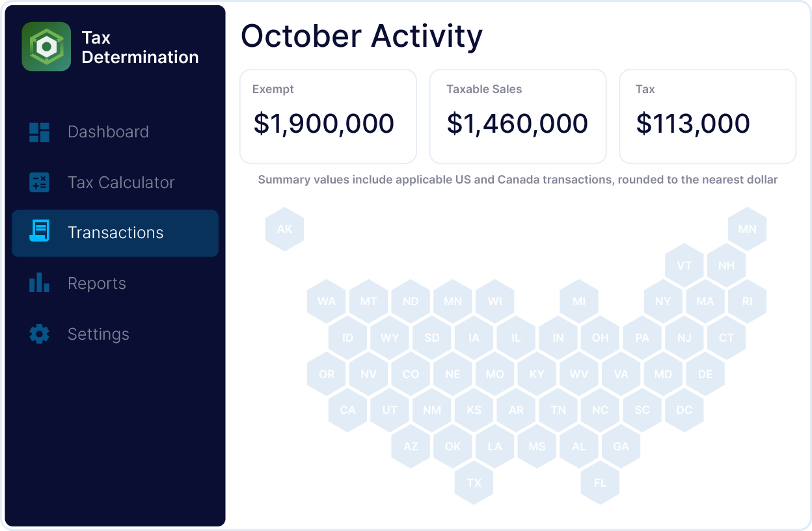Open the Reports bar chart icon
Screen dimensions: 812x531
40,283
